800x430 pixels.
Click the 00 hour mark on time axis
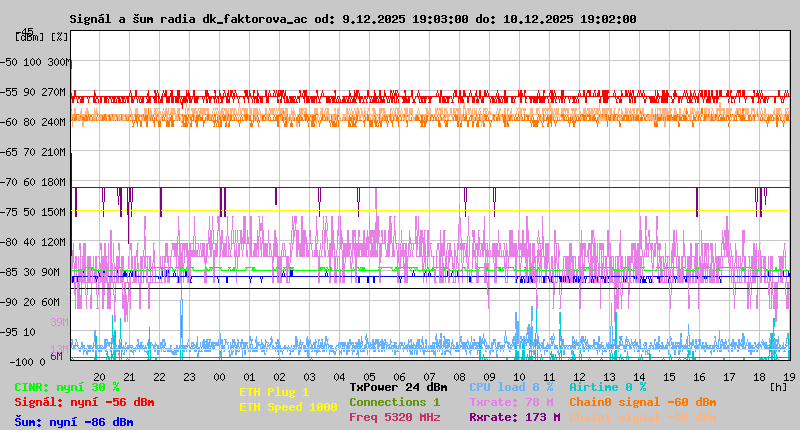click(x=219, y=376)
